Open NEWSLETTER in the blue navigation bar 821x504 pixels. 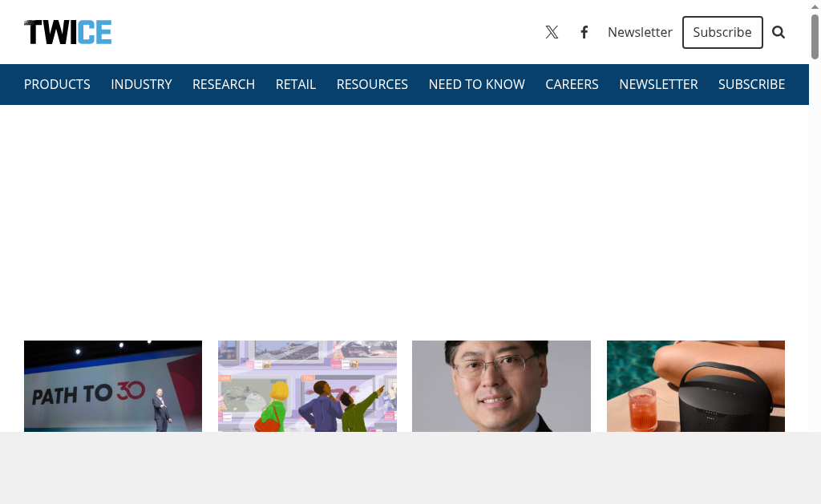point(658,84)
